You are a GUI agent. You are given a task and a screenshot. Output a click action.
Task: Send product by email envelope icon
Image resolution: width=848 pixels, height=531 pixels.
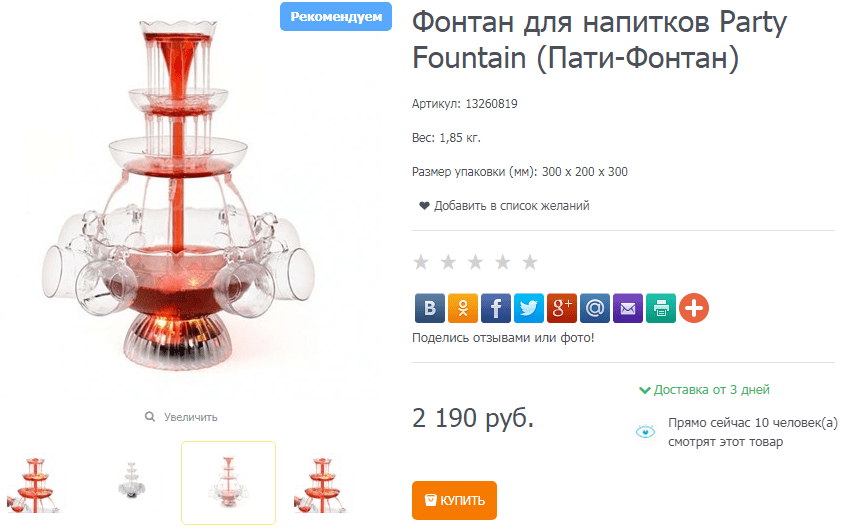tap(628, 308)
